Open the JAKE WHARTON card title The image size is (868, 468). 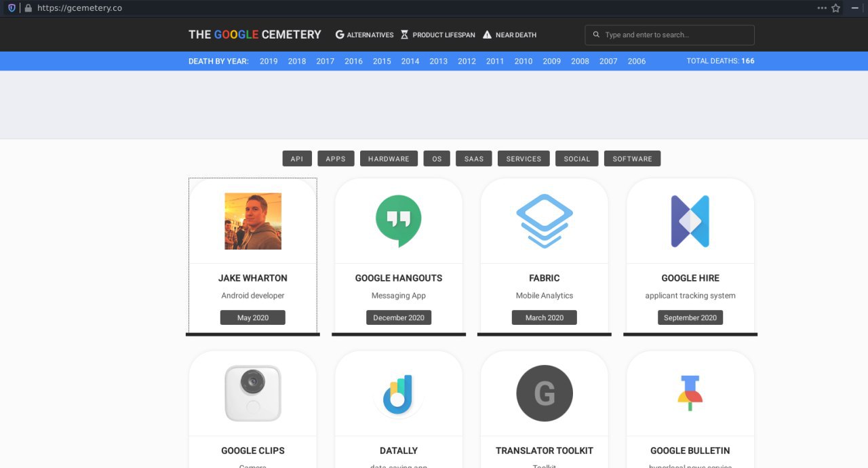coord(253,278)
